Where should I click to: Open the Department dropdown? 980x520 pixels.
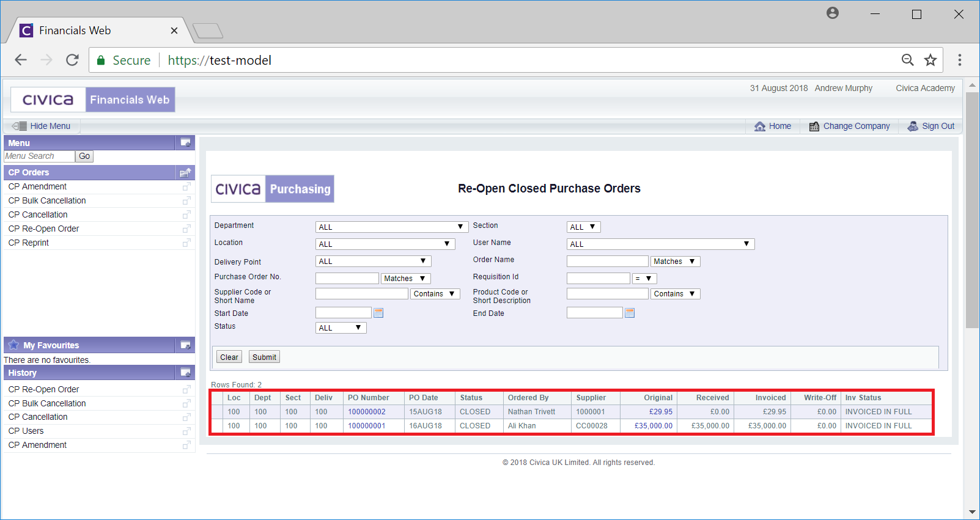pyautogui.click(x=392, y=227)
